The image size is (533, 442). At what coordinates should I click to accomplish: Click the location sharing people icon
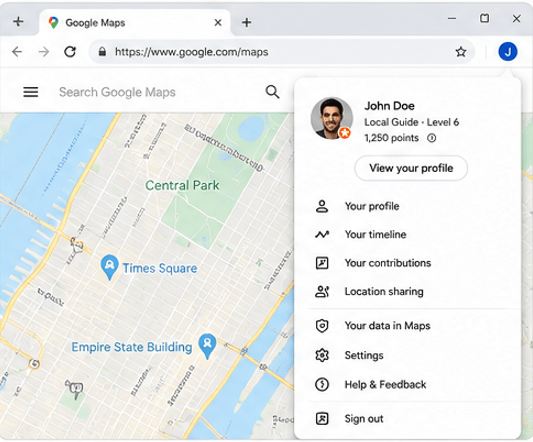tap(322, 291)
